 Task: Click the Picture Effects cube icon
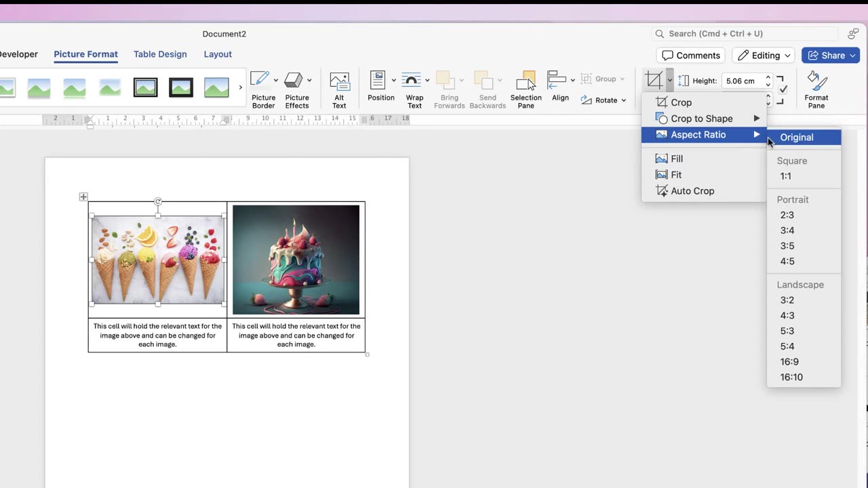pyautogui.click(x=293, y=81)
